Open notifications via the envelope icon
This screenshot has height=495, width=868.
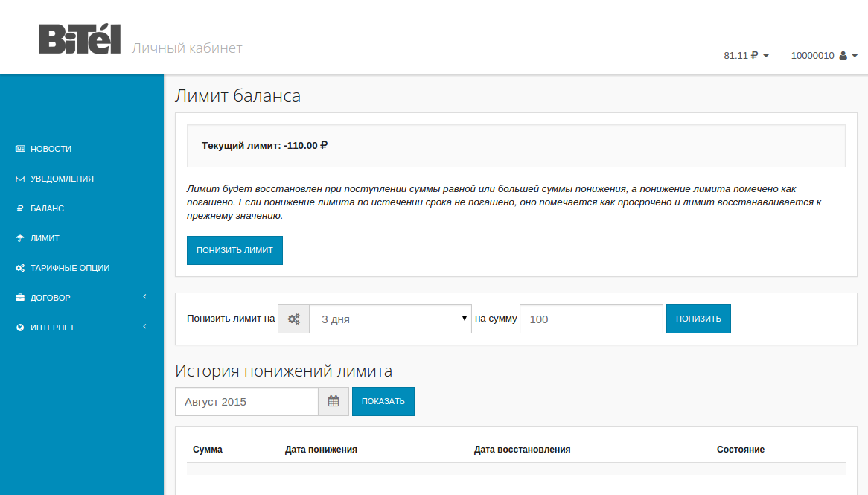[x=19, y=179]
